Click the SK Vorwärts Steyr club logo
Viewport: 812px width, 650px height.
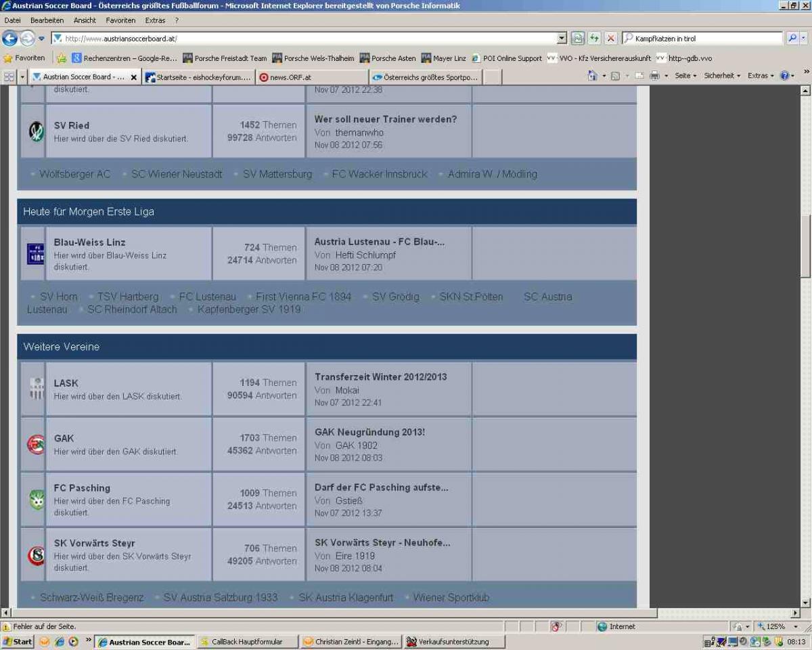36,555
